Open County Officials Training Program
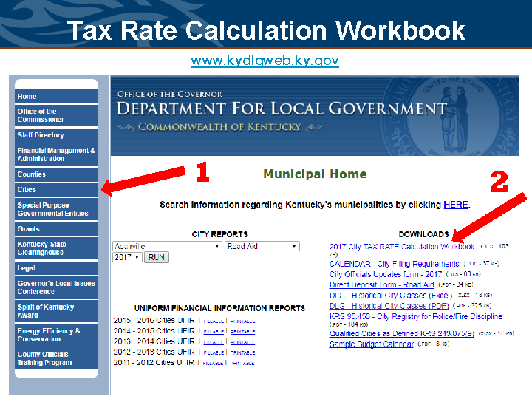 (x=56, y=358)
